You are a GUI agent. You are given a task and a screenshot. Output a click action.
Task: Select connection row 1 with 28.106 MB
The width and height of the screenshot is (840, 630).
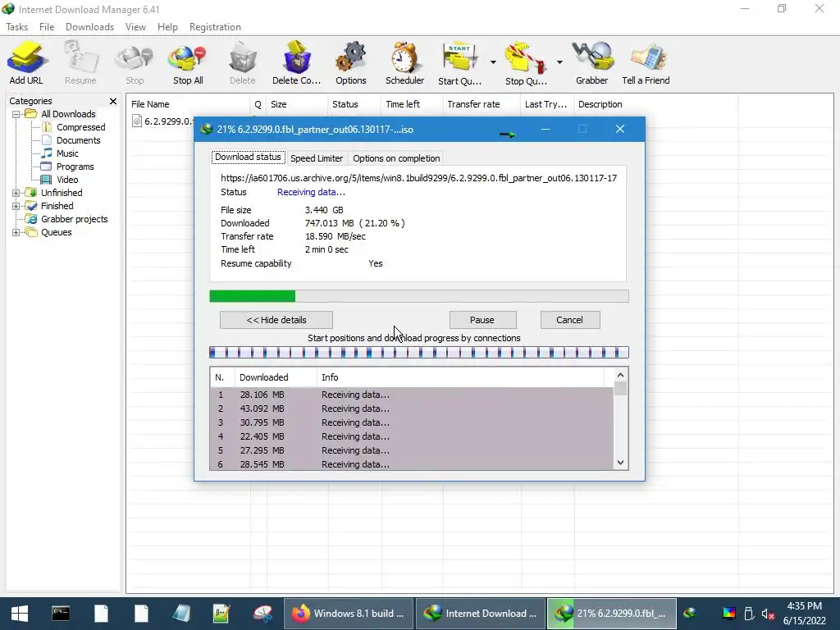[412, 395]
